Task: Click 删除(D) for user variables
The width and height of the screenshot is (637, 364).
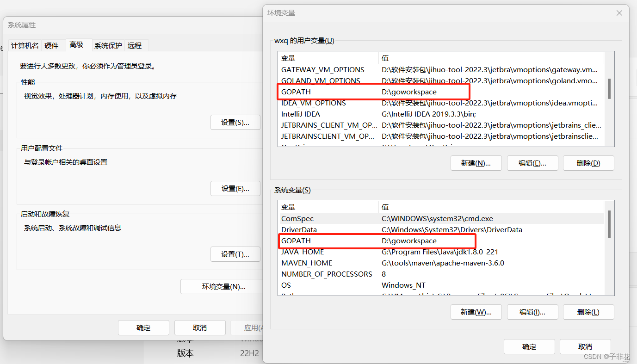Action: pyautogui.click(x=588, y=163)
